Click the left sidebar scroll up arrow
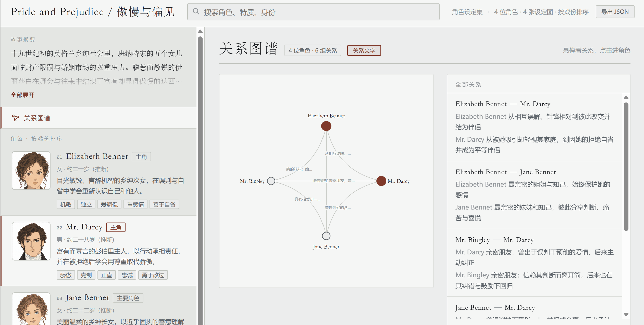 pyautogui.click(x=200, y=31)
